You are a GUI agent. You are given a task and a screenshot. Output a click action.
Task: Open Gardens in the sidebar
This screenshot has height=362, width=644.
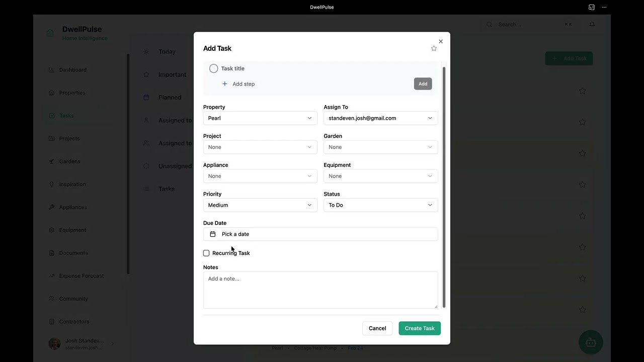click(69, 161)
